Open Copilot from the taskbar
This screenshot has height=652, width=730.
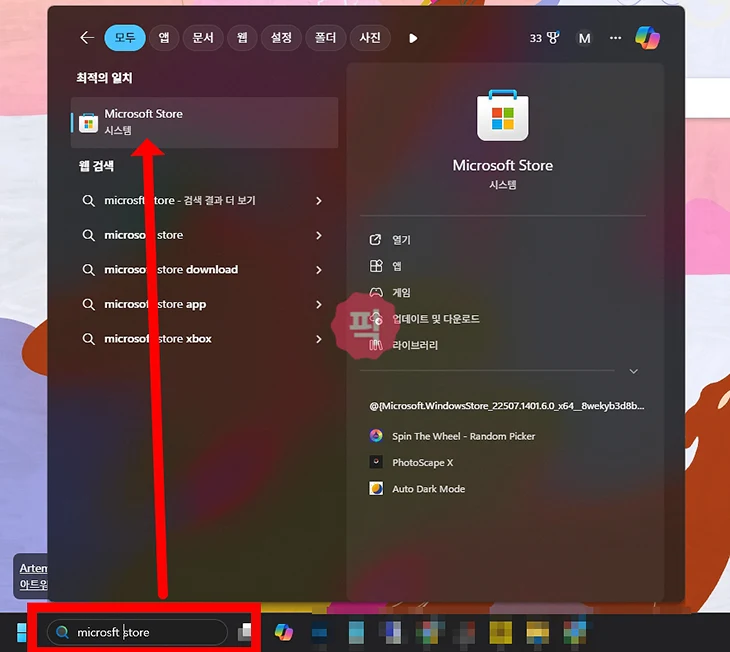284,632
